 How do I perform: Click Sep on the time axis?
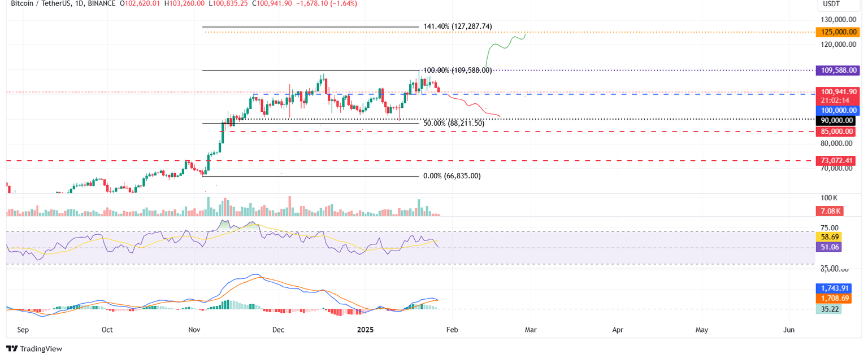click(23, 329)
